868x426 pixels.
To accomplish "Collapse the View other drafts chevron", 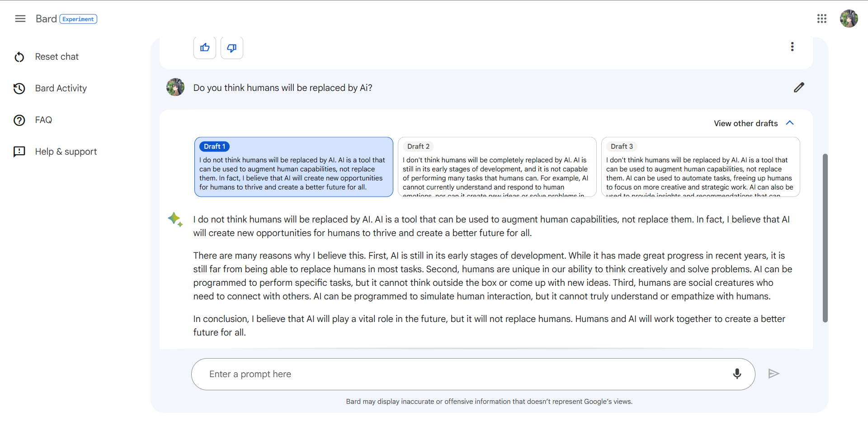I will pos(790,123).
